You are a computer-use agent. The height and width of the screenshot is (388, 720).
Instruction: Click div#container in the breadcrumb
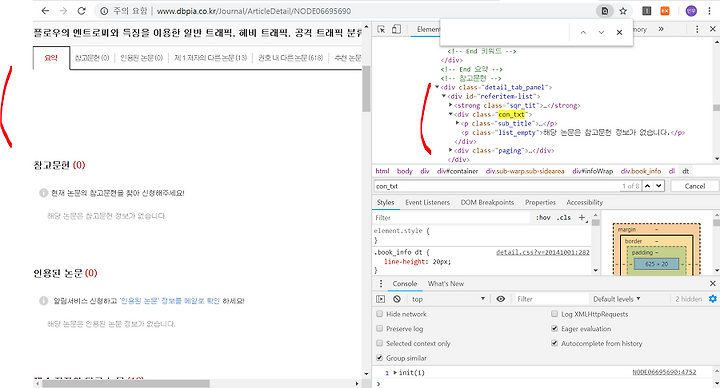pos(458,171)
